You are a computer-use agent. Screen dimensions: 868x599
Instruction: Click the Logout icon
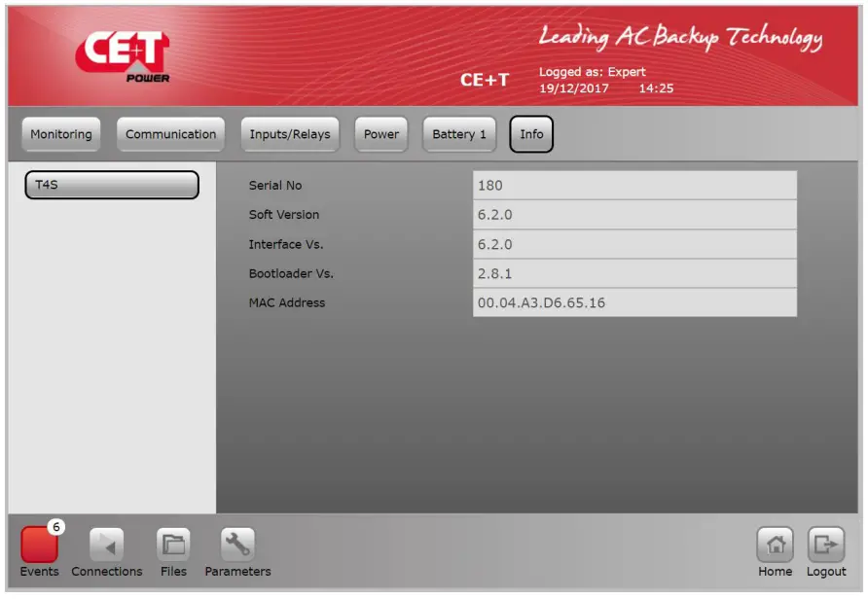tap(826, 545)
